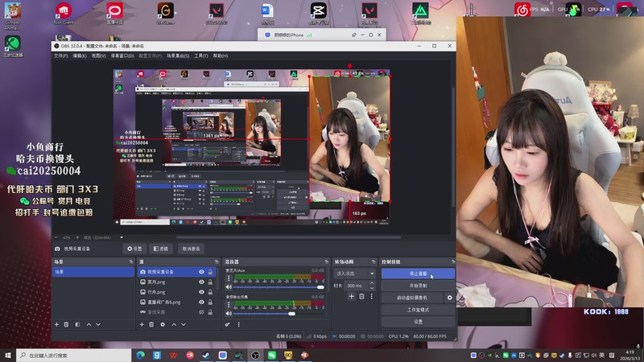Toggle visibility of video capture device source
This screenshot has height=362, width=644.
click(x=201, y=272)
